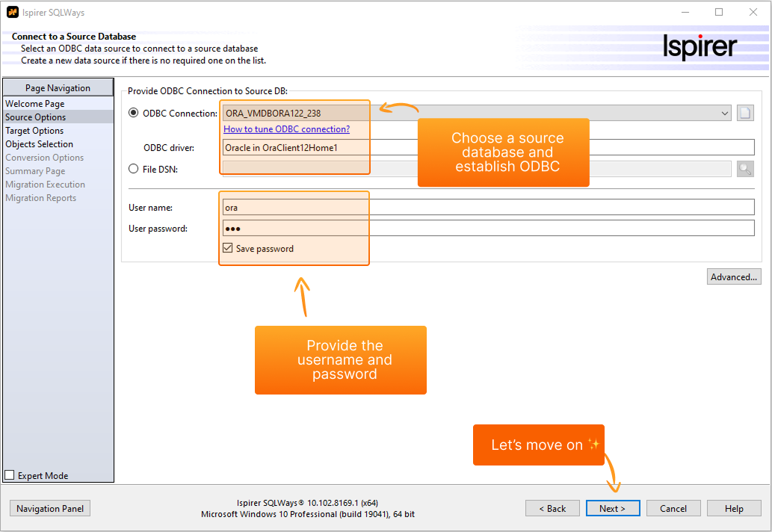Image resolution: width=772 pixels, height=532 pixels.
Task: Open the Objects Selection page
Action: coord(39,143)
